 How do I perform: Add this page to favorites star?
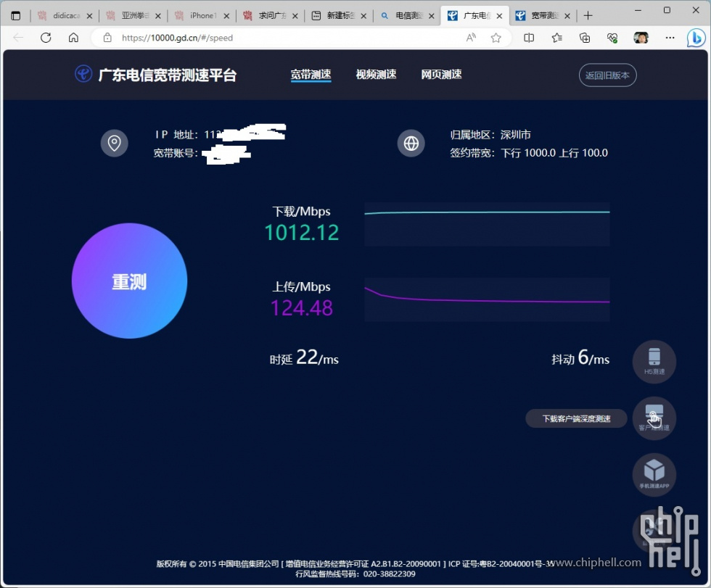(x=496, y=38)
